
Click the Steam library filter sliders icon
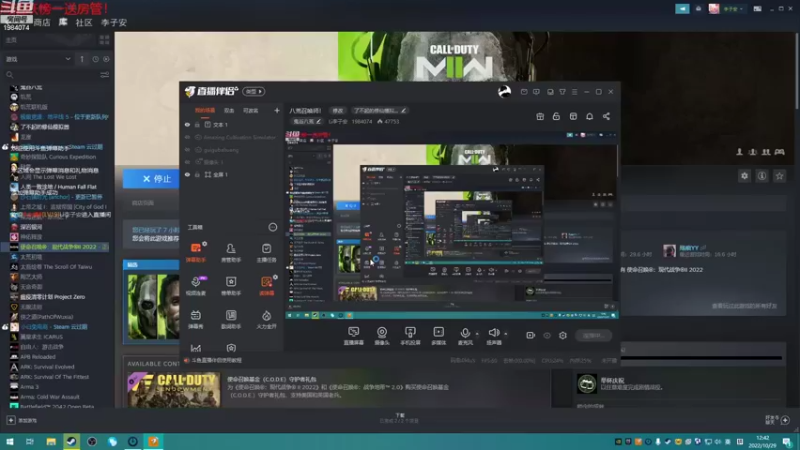tap(105, 75)
